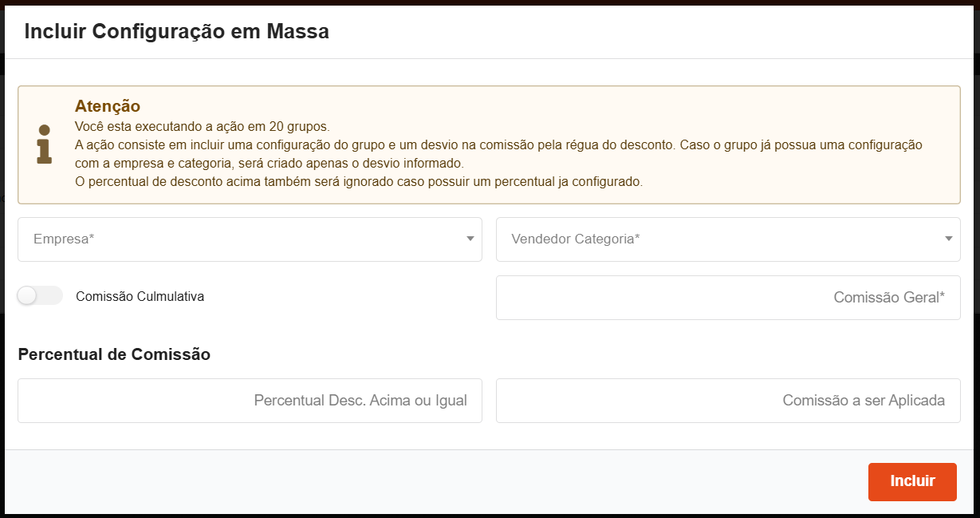
Task: Open the Vendedor Categoria dropdown
Action: click(x=718, y=239)
